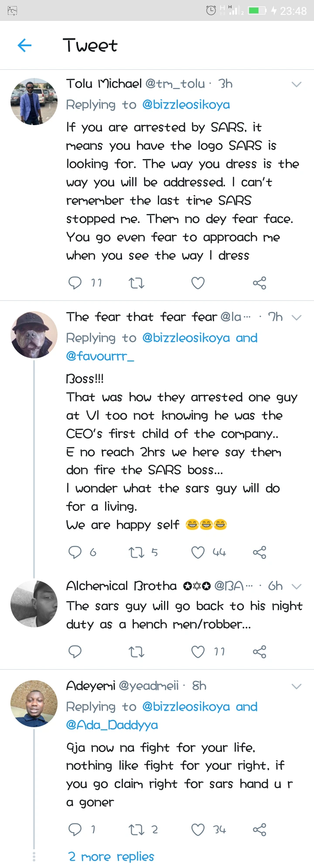Toggle like on Alchemical Brotha's tweet

tap(198, 652)
